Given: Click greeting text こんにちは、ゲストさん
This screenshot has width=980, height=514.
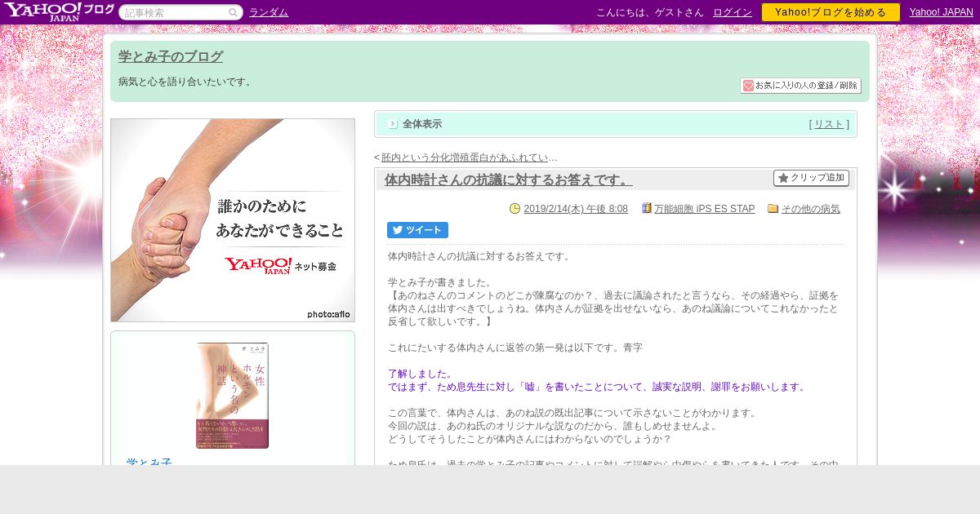Looking at the screenshot, I should [x=650, y=12].
